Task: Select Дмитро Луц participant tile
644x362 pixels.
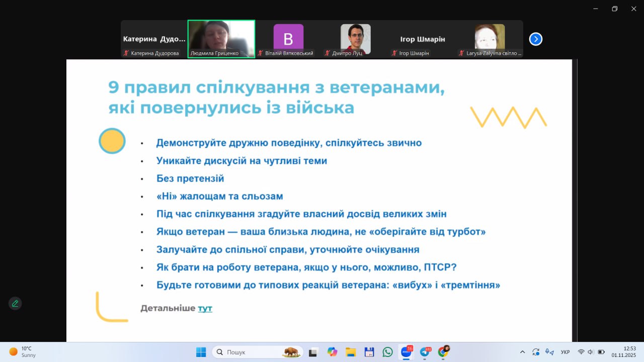Action: [x=355, y=39]
